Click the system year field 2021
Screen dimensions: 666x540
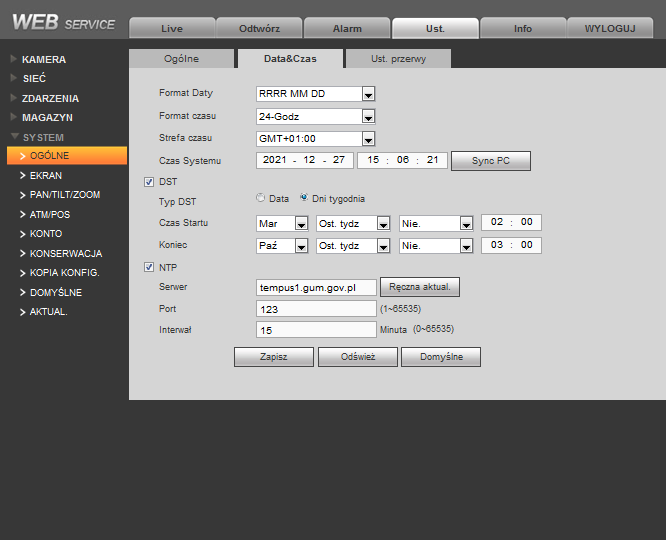(274, 160)
